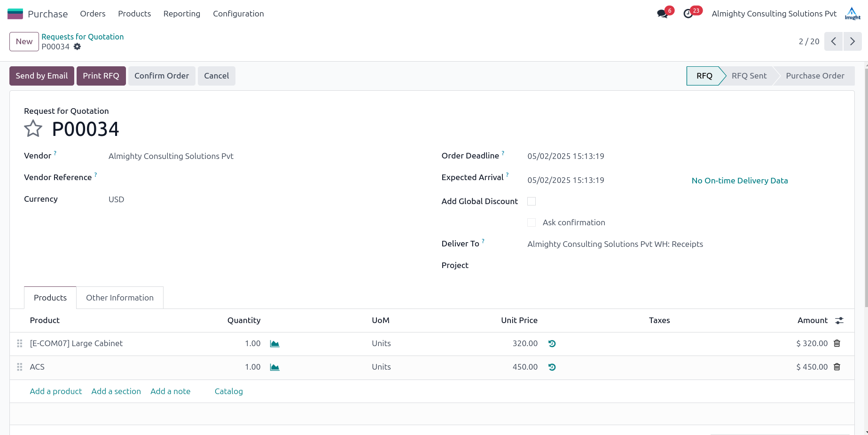868x435 pixels.
Task: Reset unit price for ACS line
Action: pos(552,367)
